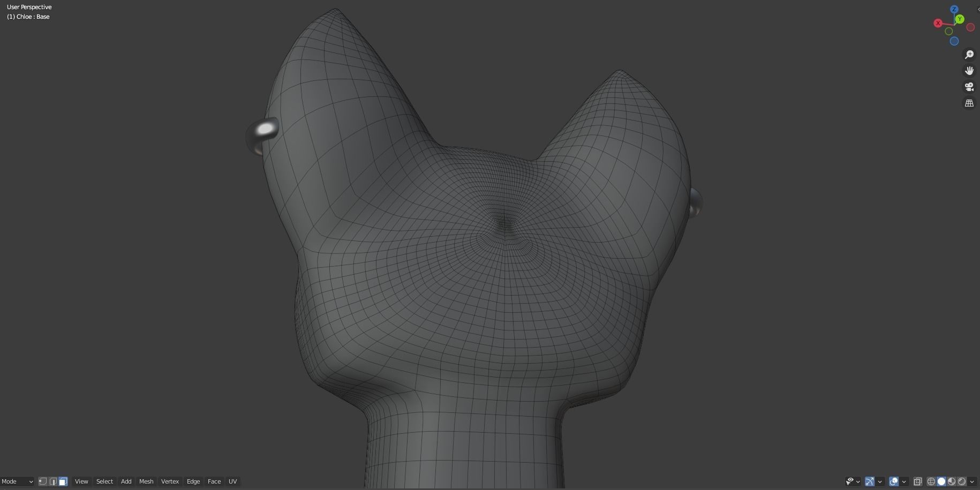The width and height of the screenshot is (980, 490).
Task: Open the Add menu
Action: [x=126, y=481]
